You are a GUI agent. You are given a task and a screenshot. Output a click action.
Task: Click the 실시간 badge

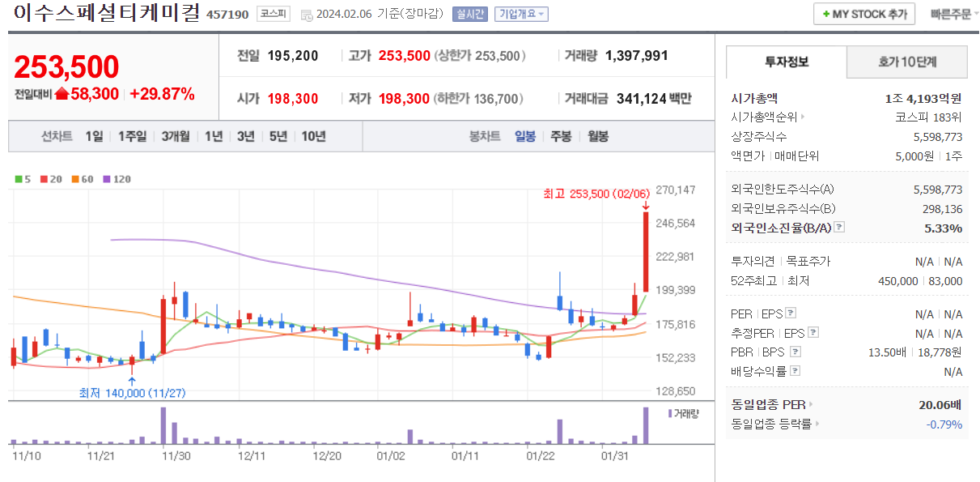point(470,14)
